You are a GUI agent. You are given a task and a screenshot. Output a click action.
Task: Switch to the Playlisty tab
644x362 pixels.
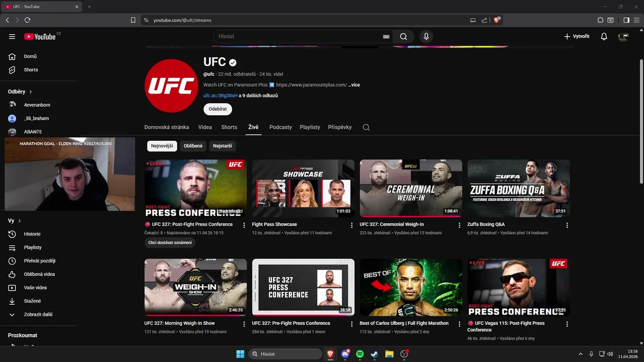point(310,127)
